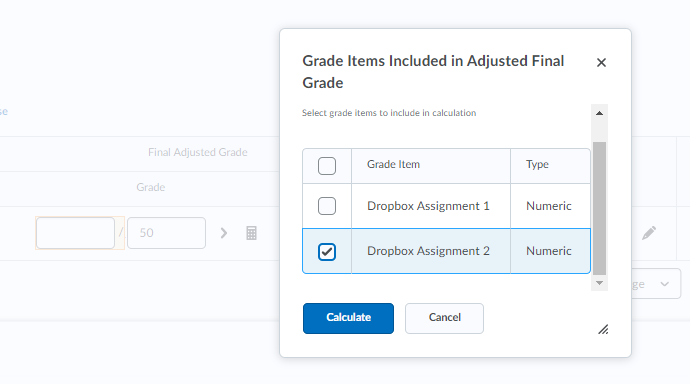This screenshot has width=690, height=384.
Task: Click the dialog resize handle icon
Action: click(x=603, y=329)
